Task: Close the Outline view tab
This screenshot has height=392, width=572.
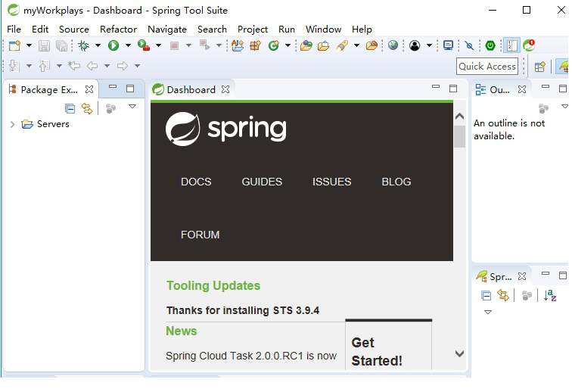Action: tap(522, 89)
